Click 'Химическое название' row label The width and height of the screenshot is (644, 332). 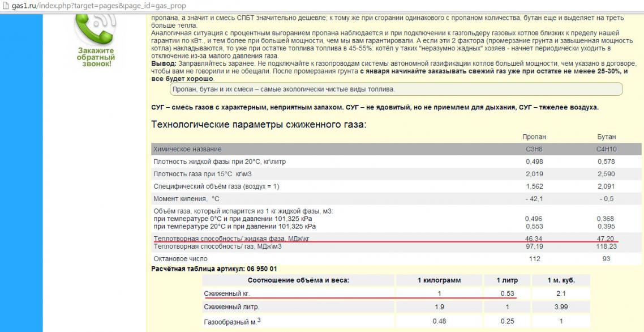pyautogui.click(x=187, y=149)
